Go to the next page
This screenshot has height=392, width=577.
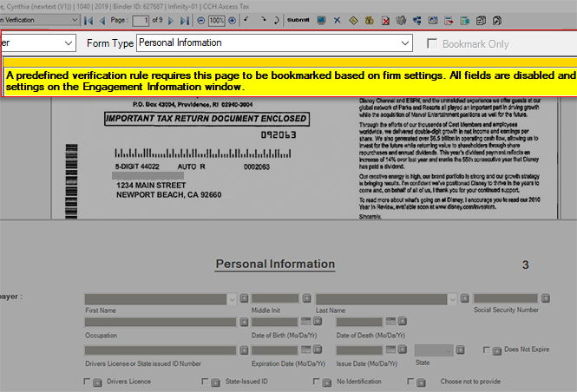click(x=171, y=21)
